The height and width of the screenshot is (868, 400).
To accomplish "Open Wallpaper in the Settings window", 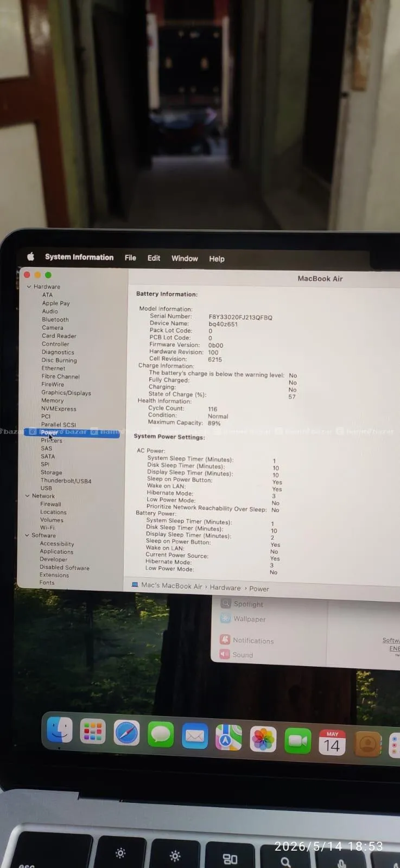I will coord(243,618).
